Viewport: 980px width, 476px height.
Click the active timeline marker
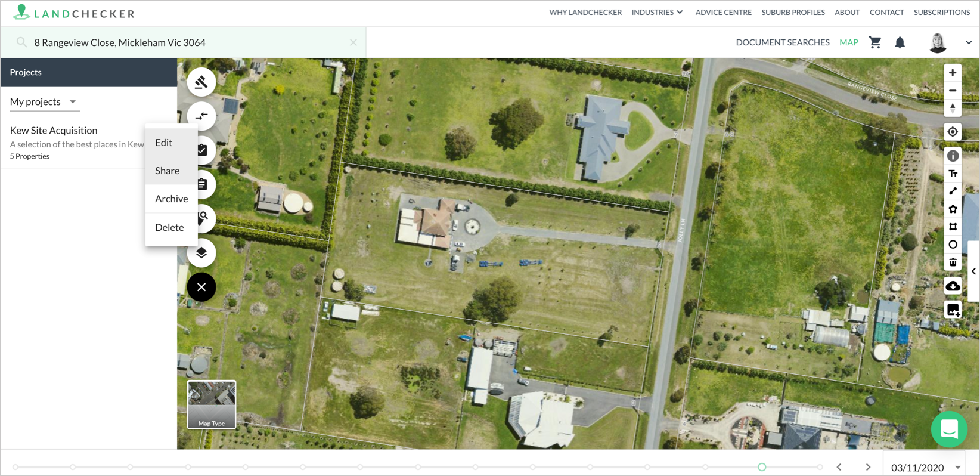point(762,467)
